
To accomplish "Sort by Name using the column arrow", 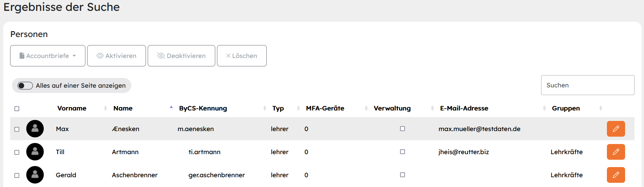I will (x=171, y=108).
